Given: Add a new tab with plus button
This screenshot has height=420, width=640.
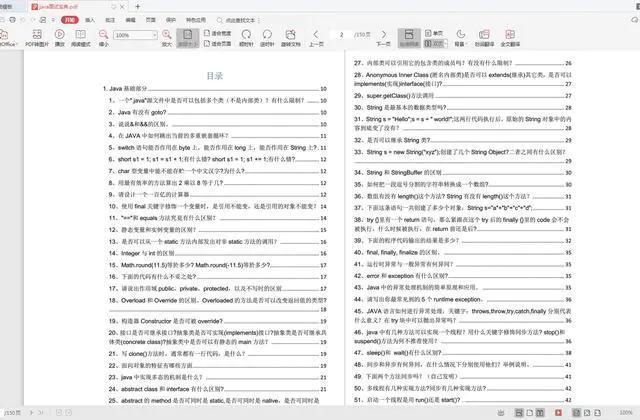Looking at the screenshot, I should (138, 7).
